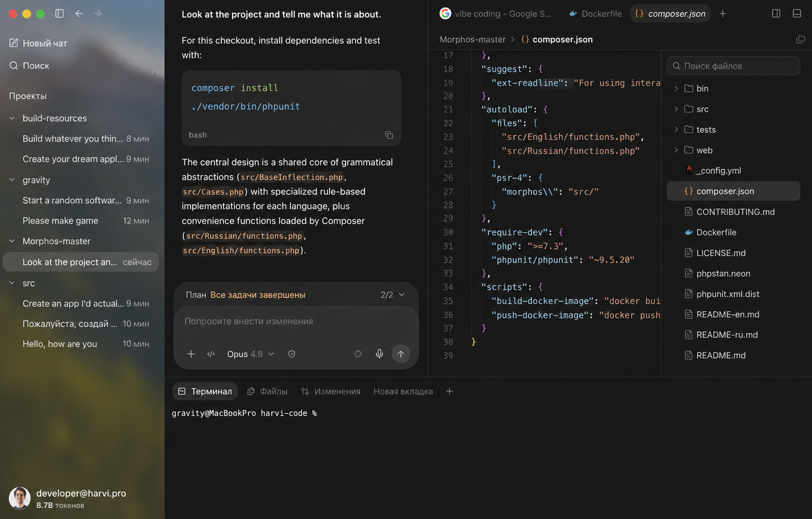Switch to the Файлы tab

tap(267, 392)
